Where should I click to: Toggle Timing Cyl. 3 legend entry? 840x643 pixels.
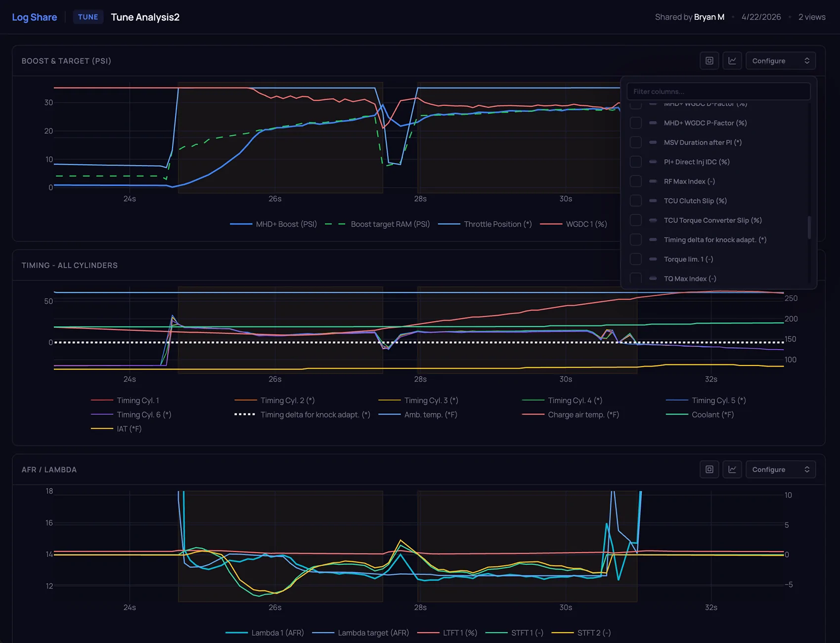point(418,401)
